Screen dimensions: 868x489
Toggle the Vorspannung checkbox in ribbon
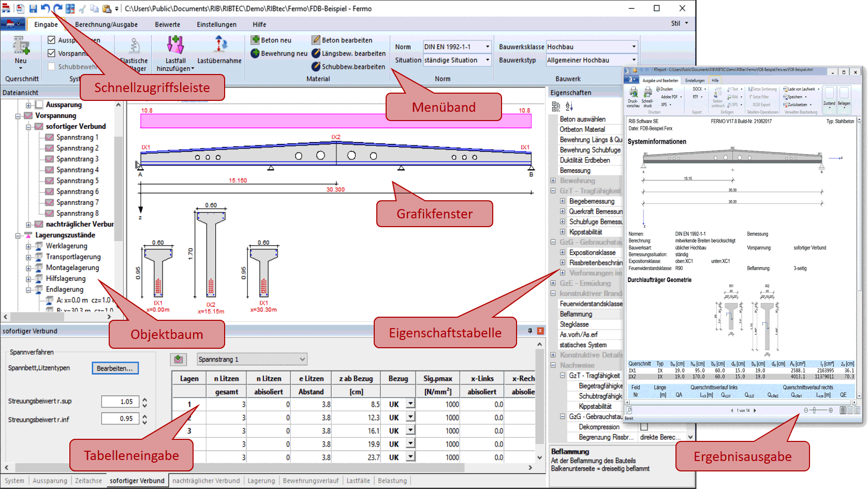coord(51,53)
